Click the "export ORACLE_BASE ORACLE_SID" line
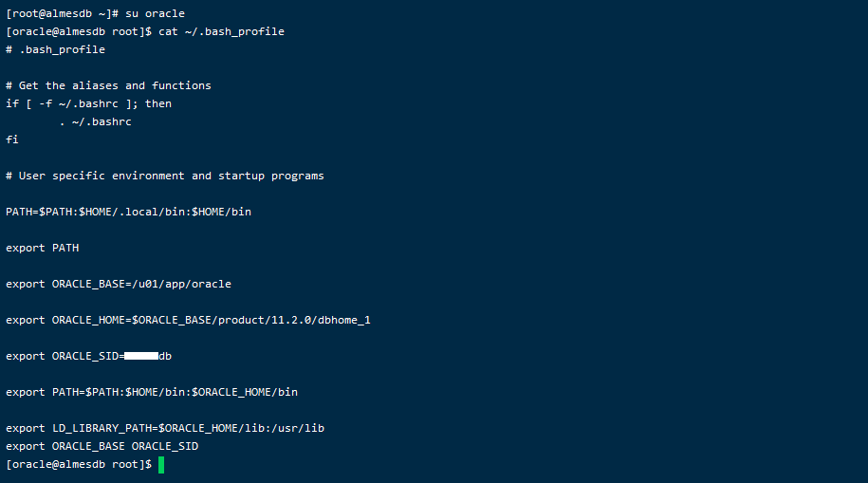The height and width of the screenshot is (483, 868). point(102,446)
